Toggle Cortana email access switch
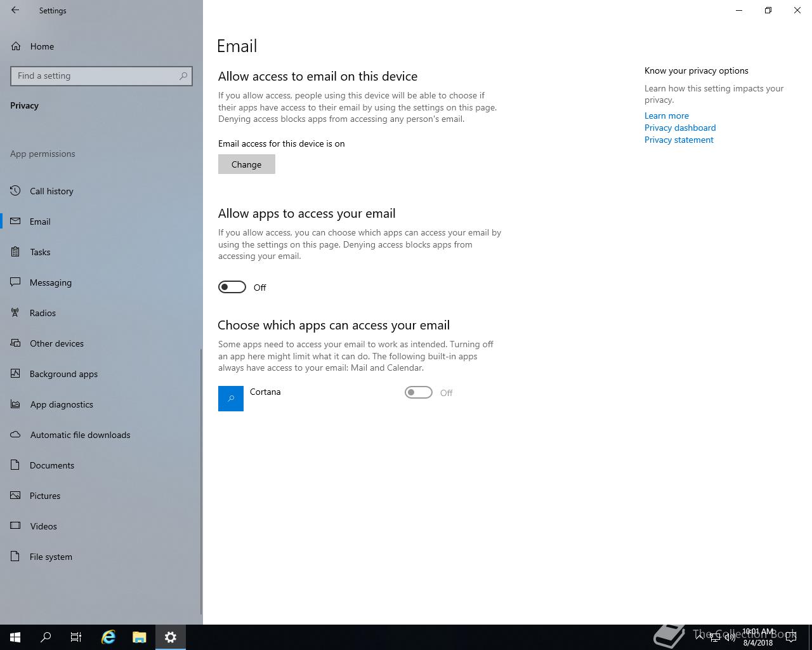This screenshot has height=650, width=812. (419, 392)
